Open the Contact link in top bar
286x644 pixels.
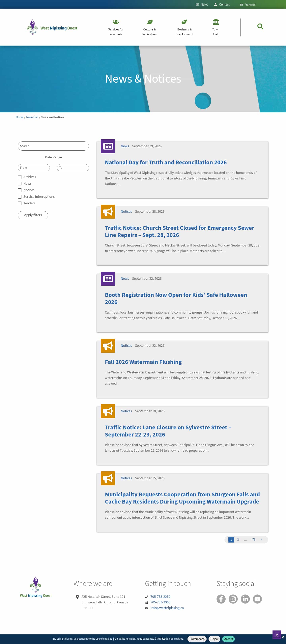tap(222, 5)
